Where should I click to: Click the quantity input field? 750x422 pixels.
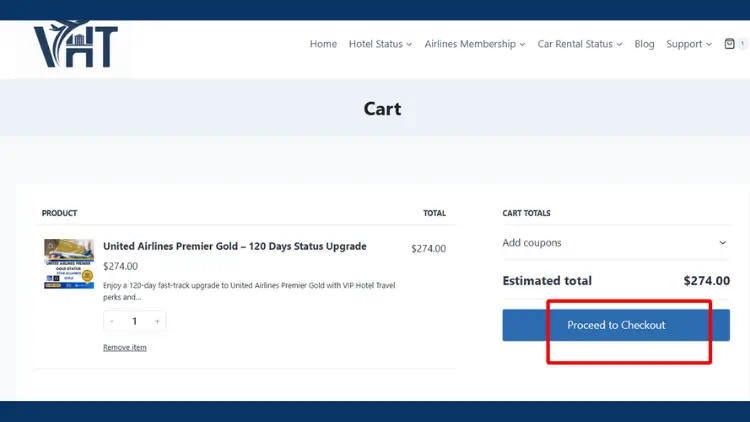click(x=134, y=322)
